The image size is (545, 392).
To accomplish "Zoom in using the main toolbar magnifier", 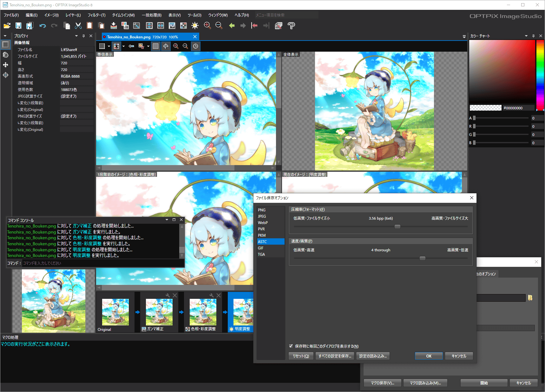I will point(207,26).
